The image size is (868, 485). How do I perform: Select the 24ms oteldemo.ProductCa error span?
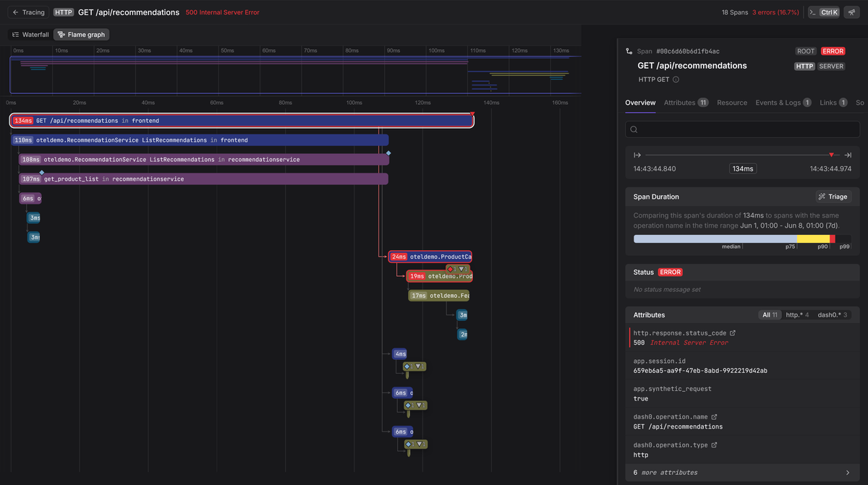tap(430, 257)
